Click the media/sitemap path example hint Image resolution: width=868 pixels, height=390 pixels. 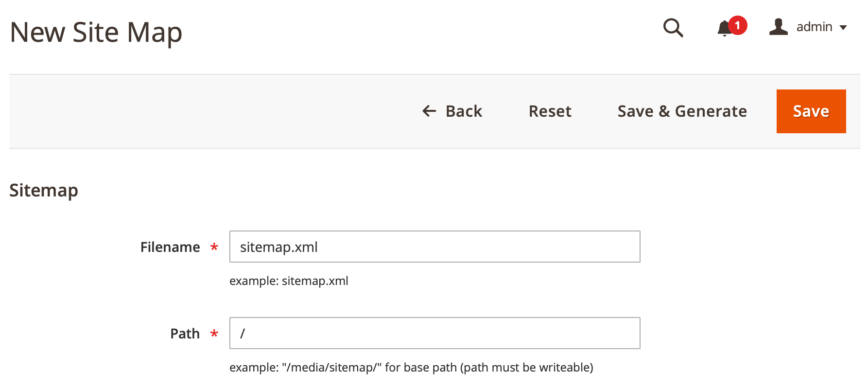tap(411, 368)
